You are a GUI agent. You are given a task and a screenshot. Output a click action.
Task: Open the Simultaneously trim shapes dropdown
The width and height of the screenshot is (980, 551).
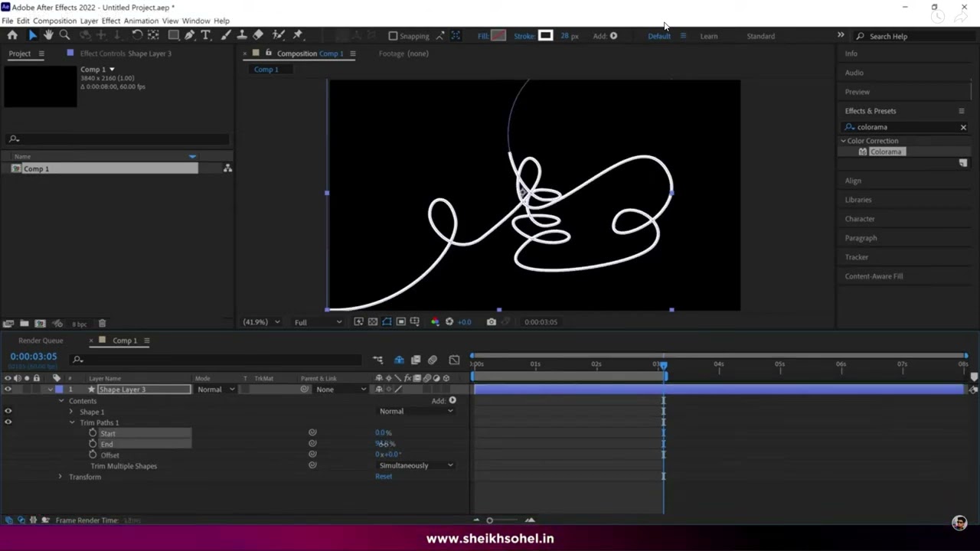(x=416, y=465)
